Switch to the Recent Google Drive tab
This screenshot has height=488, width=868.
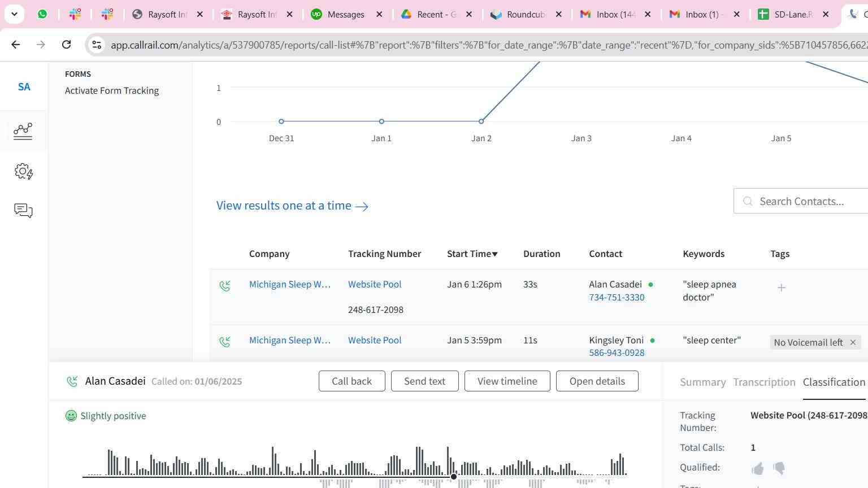point(436,14)
